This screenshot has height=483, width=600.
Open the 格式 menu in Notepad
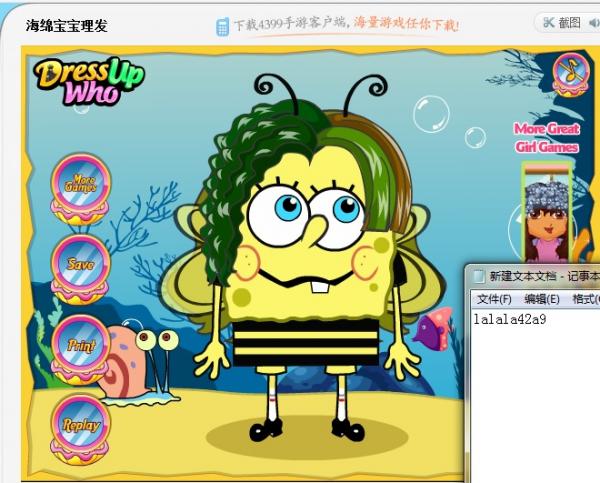pyautogui.click(x=585, y=299)
